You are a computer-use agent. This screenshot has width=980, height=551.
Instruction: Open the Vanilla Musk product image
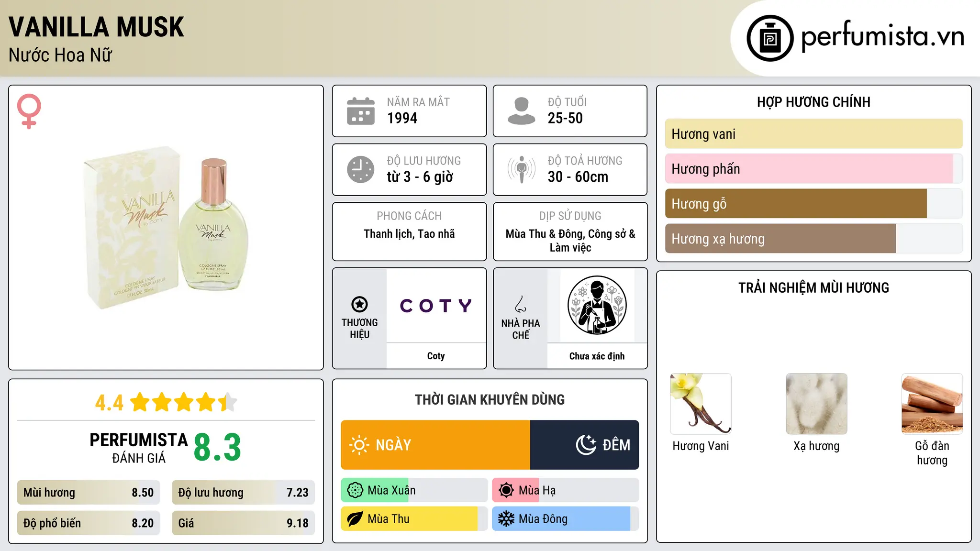[x=166, y=228]
